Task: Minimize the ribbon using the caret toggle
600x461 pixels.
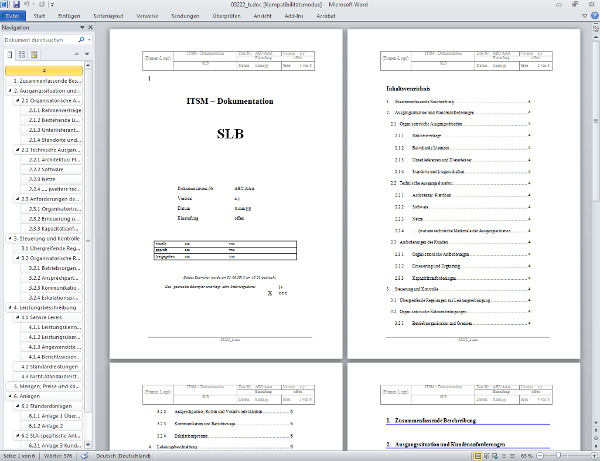Action: point(583,17)
